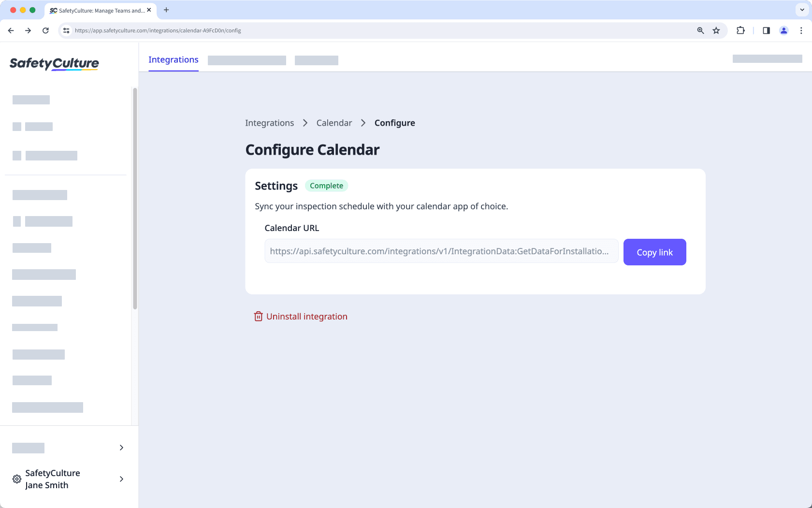Viewport: 812px width, 508px height.
Task: Expand the collapsed sidebar item chevron
Action: click(121, 448)
